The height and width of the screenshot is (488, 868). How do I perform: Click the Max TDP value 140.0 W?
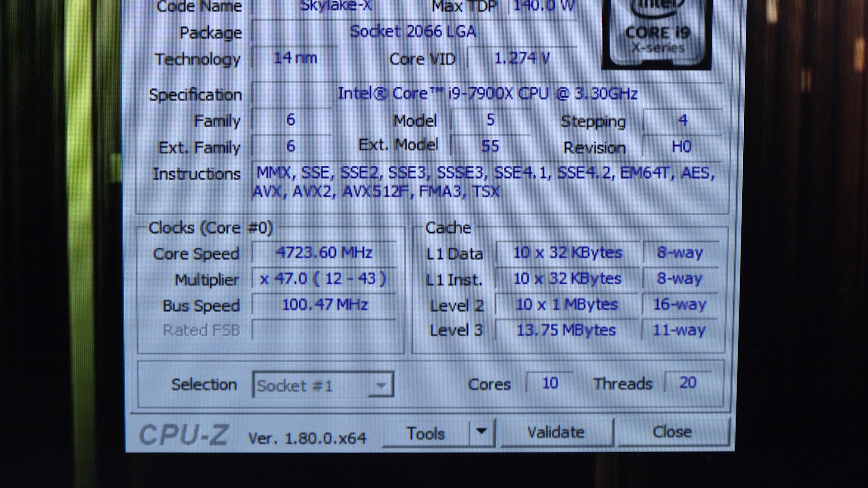544,6
